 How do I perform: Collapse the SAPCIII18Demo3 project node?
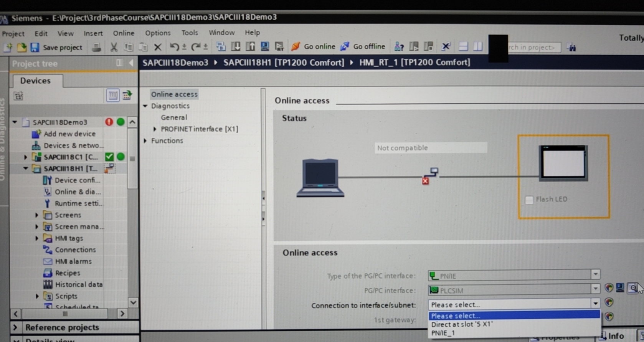[15, 122]
